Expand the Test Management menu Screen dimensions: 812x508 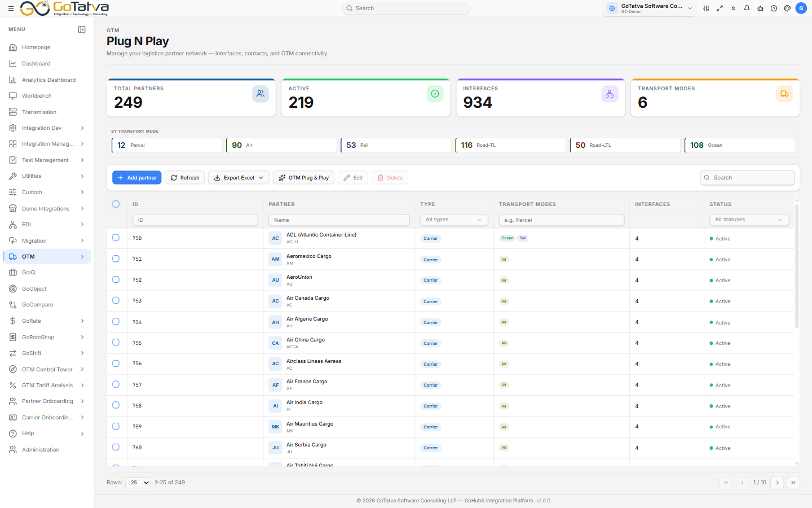tap(47, 160)
